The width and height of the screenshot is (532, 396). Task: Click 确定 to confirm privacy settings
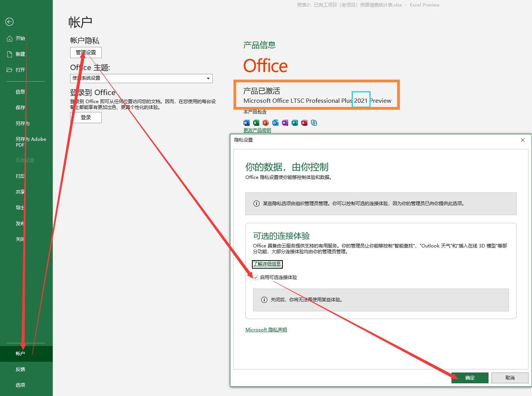pos(470,378)
